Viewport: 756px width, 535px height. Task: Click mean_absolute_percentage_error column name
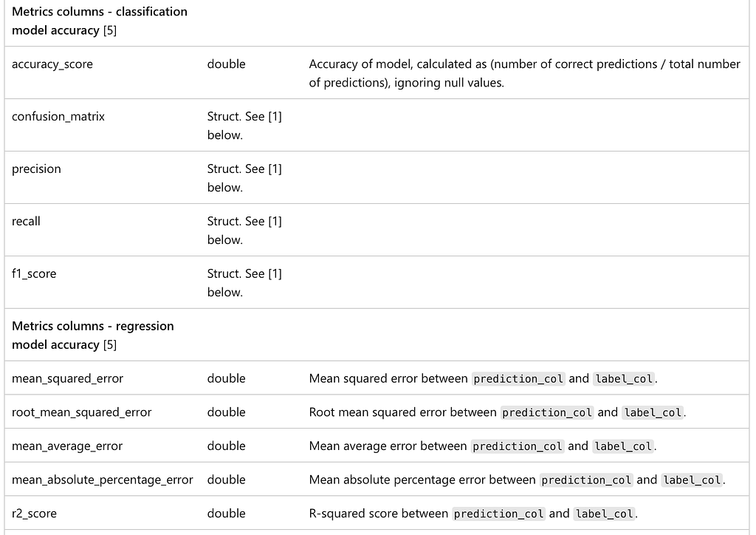pos(102,480)
